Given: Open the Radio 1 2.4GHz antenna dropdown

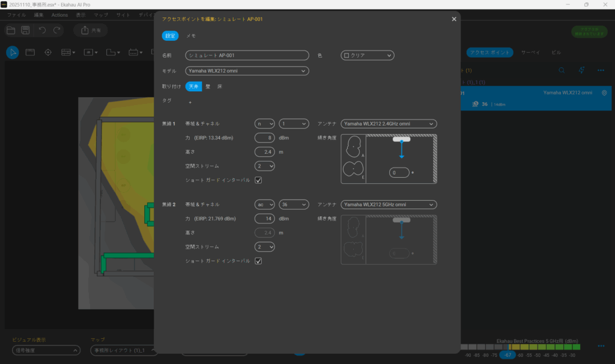Looking at the screenshot, I should pos(389,124).
